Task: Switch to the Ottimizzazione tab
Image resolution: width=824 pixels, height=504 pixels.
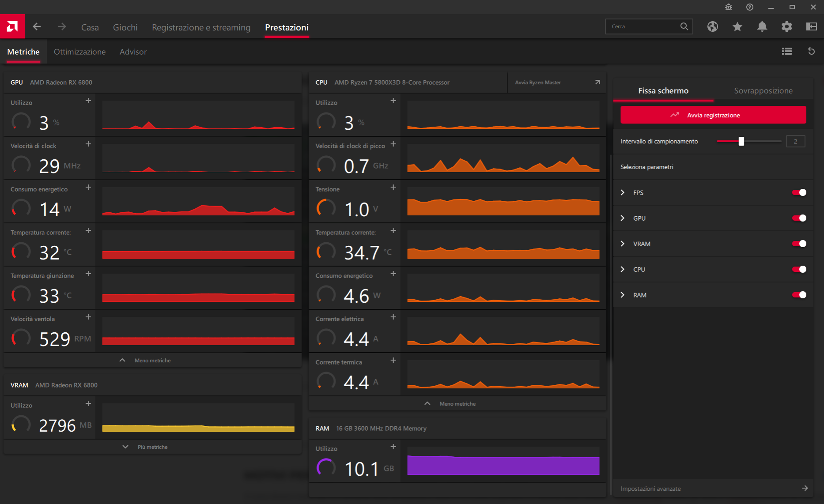Action: 79,52
